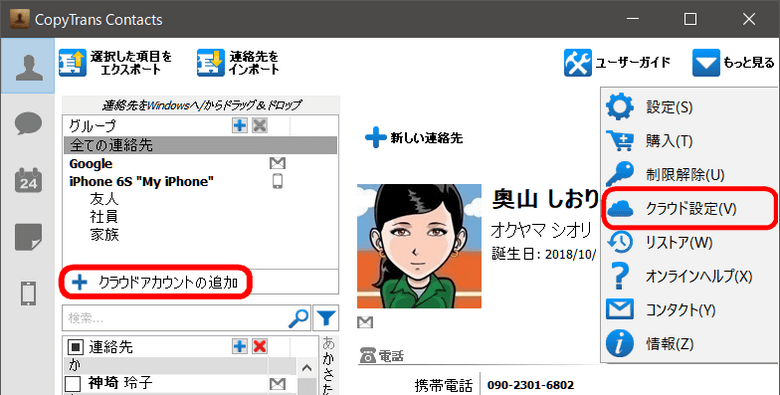Click Gmail icon beside Google group
Viewport: 780px width, 395px height.
tap(278, 163)
